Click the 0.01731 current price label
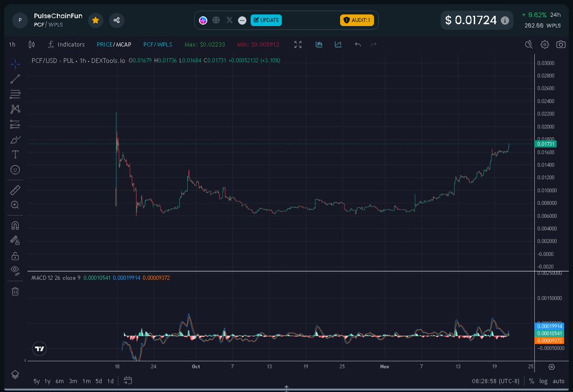Image resolution: width=573 pixels, height=392 pixels. click(545, 144)
